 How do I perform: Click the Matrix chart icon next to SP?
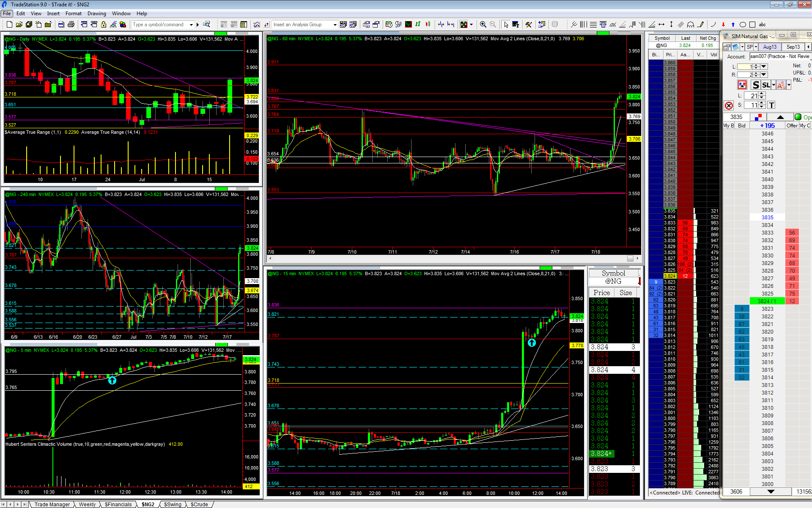click(736, 47)
